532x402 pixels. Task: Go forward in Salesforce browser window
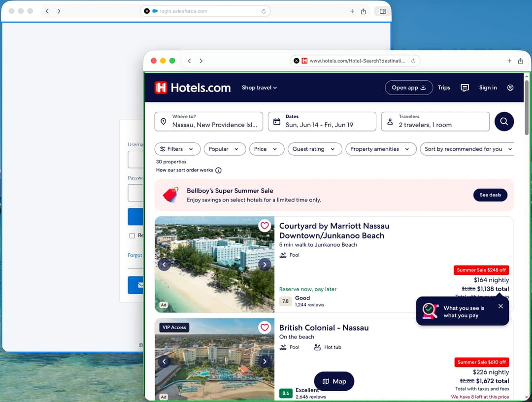pos(59,11)
